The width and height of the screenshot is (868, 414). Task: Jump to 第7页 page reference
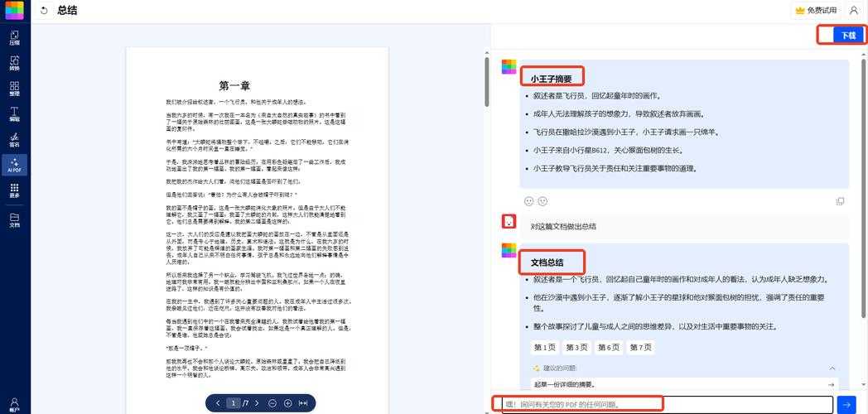tap(640, 348)
